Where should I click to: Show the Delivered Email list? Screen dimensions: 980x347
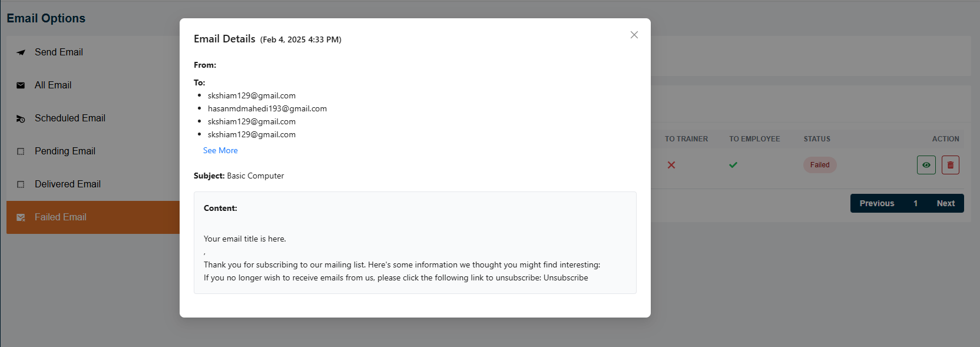coord(67,184)
